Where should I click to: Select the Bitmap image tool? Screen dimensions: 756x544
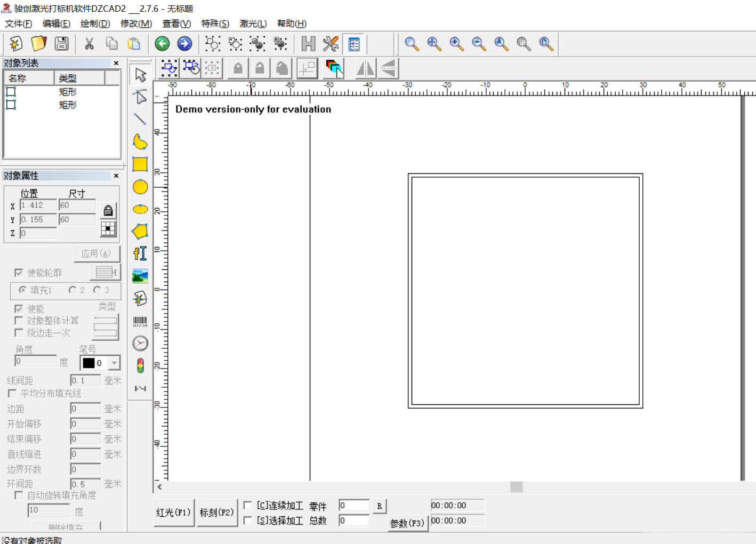pyautogui.click(x=140, y=276)
